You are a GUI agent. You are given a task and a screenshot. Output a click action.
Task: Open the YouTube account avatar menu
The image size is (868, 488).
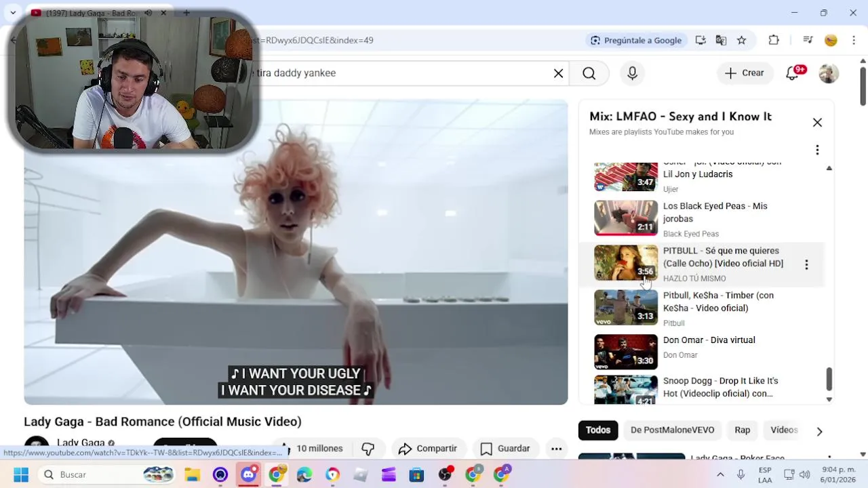pos(829,73)
